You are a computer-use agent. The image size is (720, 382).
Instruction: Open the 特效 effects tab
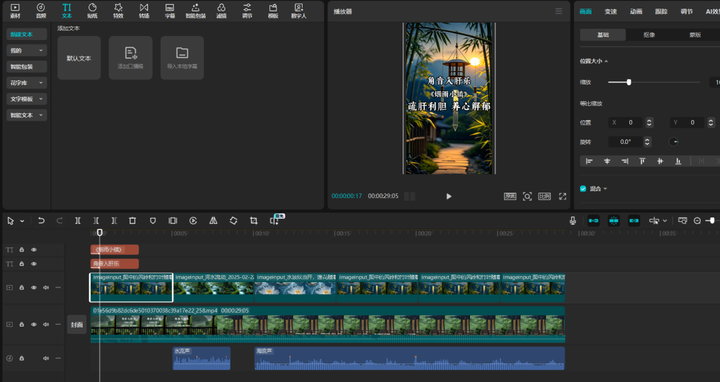pyautogui.click(x=118, y=11)
